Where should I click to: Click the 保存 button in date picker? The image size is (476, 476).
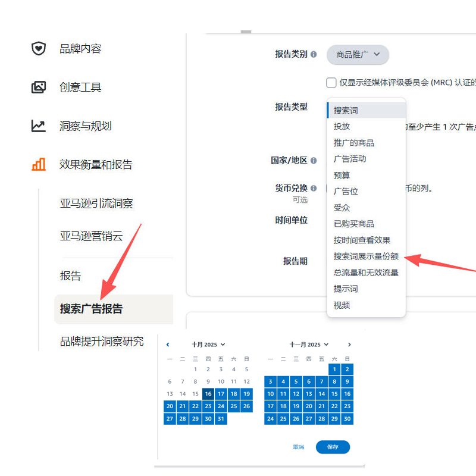(x=333, y=447)
